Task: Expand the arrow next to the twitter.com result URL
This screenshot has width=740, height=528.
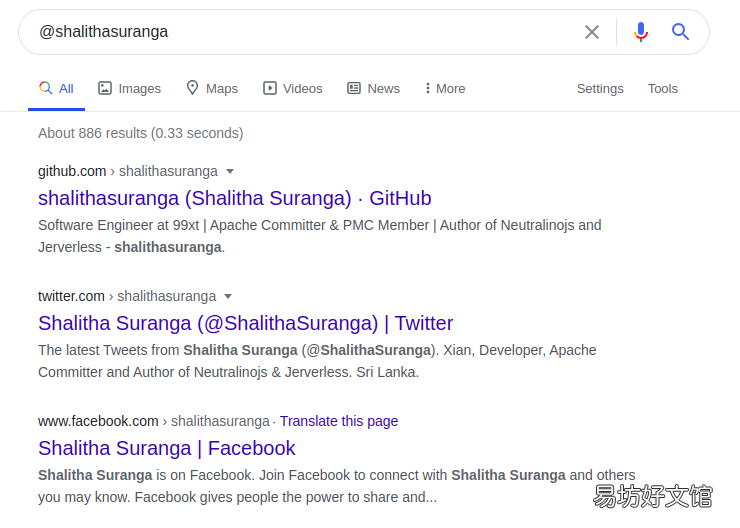Action: 228,296
